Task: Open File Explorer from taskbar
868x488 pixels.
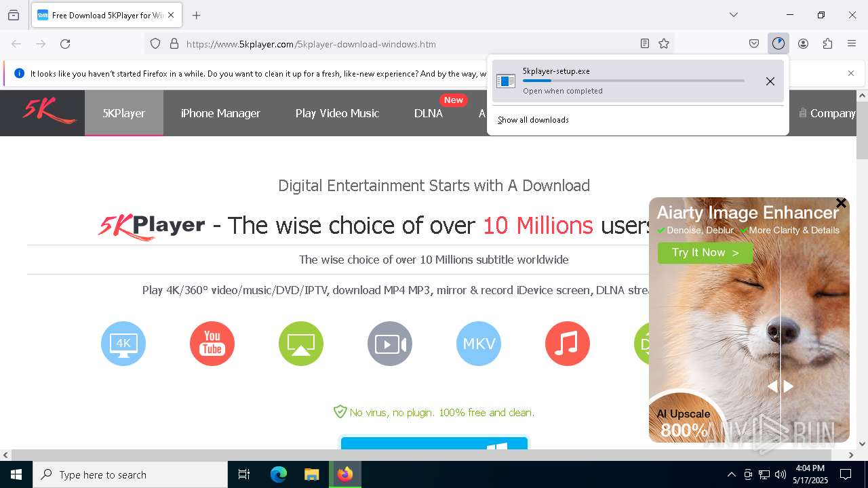Action: 311,474
